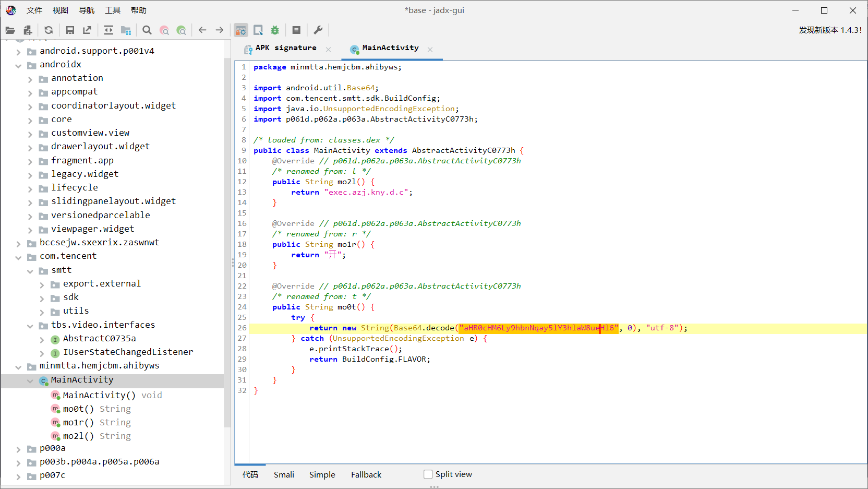Collapse the androidx package node
This screenshot has height=489, width=868.
click(18, 65)
